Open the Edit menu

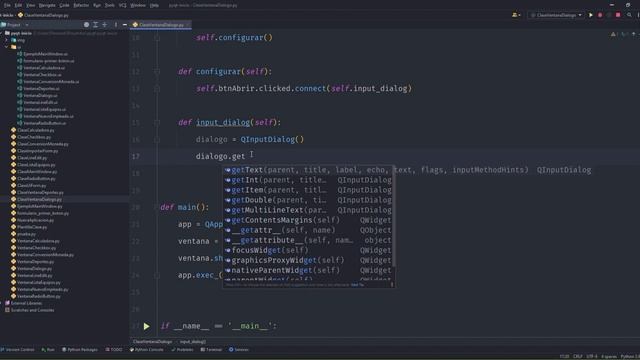point(18,5)
